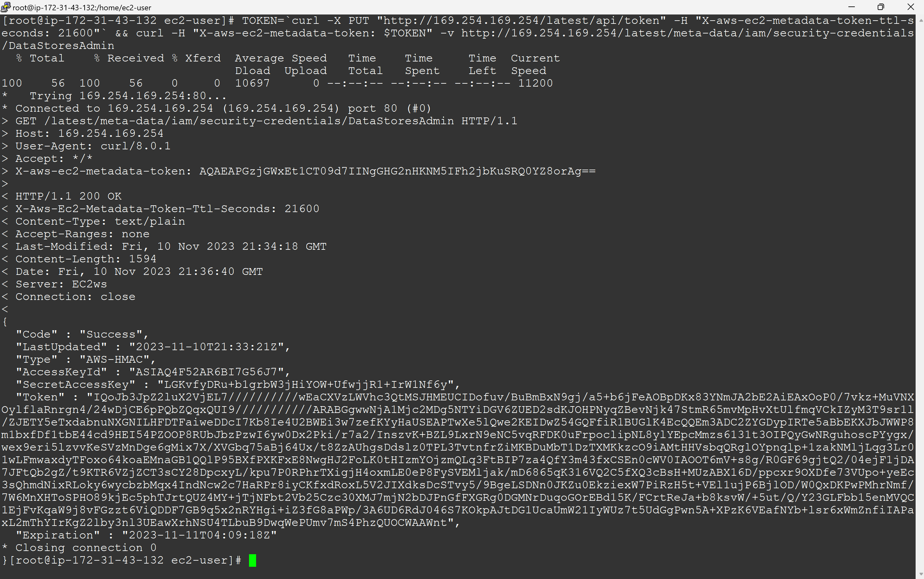Select the terminal title bar
The height and width of the screenshot is (579, 924).
click(462, 5)
